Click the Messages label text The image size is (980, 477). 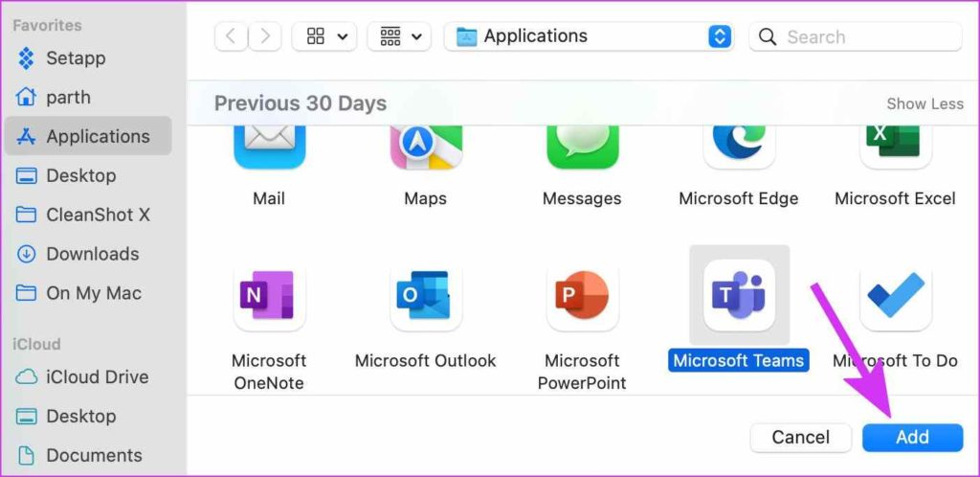pos(582,199)
